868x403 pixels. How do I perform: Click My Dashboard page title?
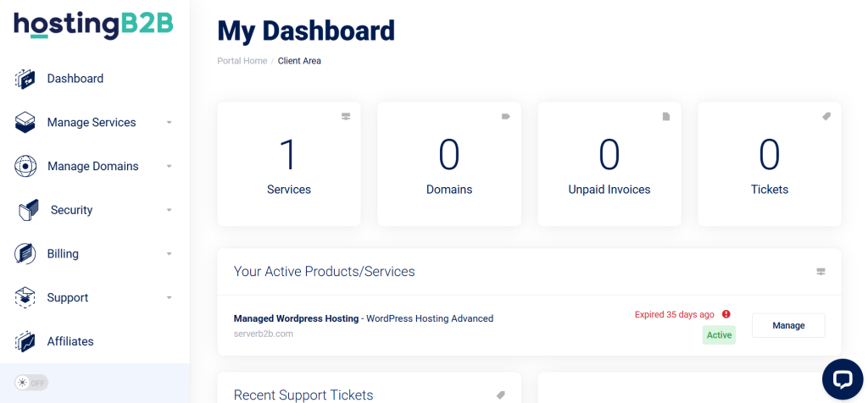click(306, 31)
